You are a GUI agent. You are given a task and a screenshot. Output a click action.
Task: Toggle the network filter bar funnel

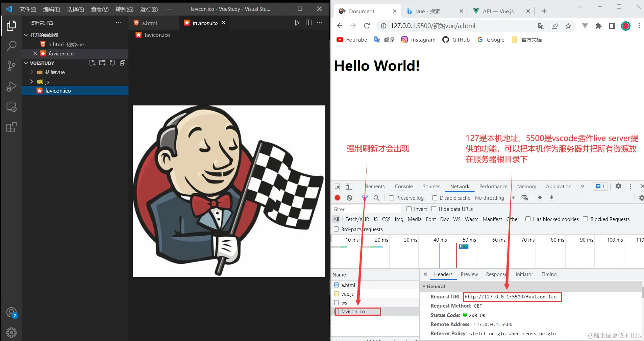pos(365,198)
